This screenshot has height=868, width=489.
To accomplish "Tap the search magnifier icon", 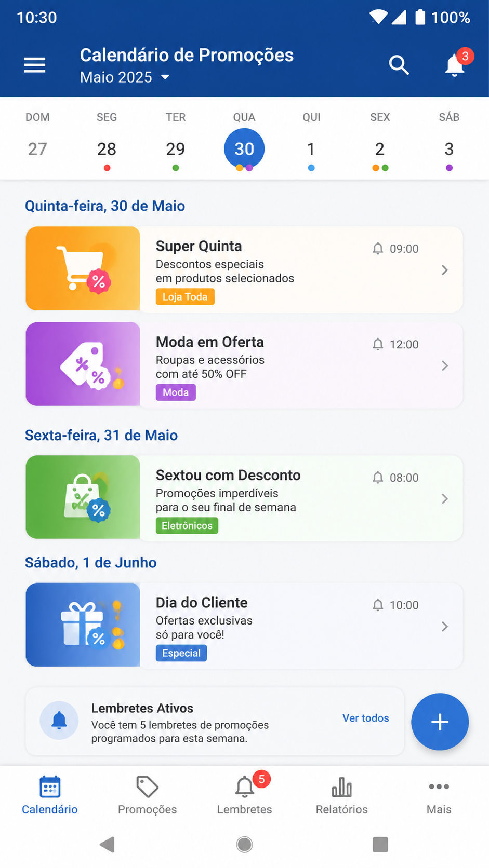I will pos(399,65).
